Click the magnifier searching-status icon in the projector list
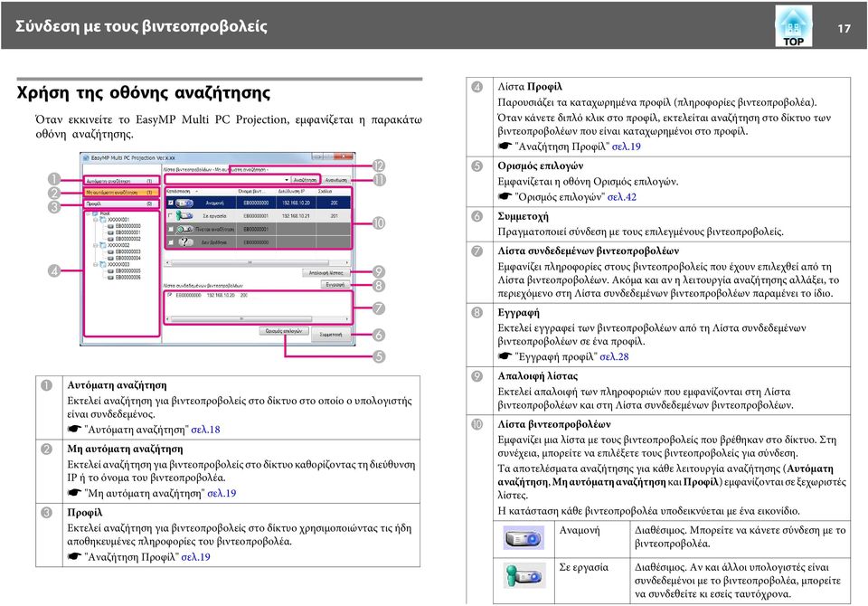This screenshot has width=868, height=606. coord(184,230)
